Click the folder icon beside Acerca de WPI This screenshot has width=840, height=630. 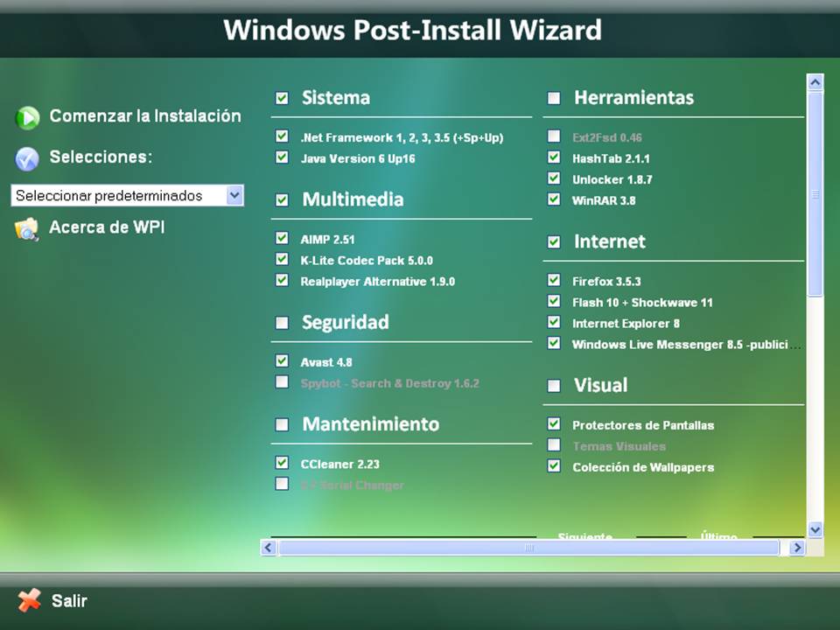[27, 227]
